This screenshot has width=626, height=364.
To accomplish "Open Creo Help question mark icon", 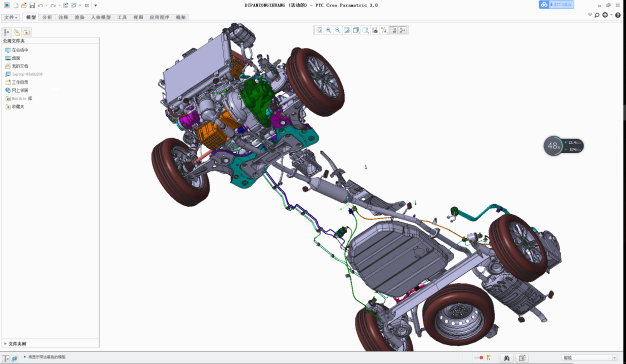I will [618, 15].
